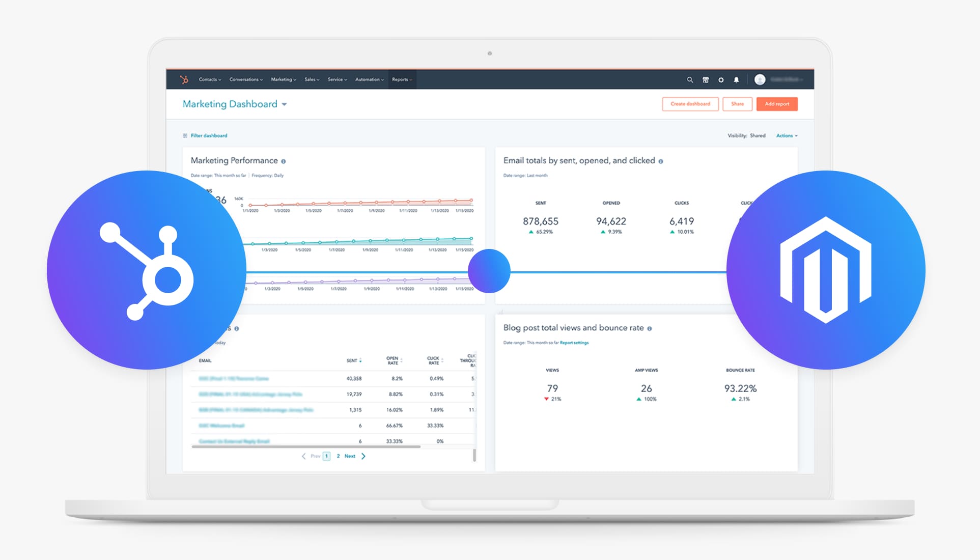Screen dimensions: 980x560
Task: Click the 878,655 sent value
Action: pyautogui.click(x=541, y=221)
